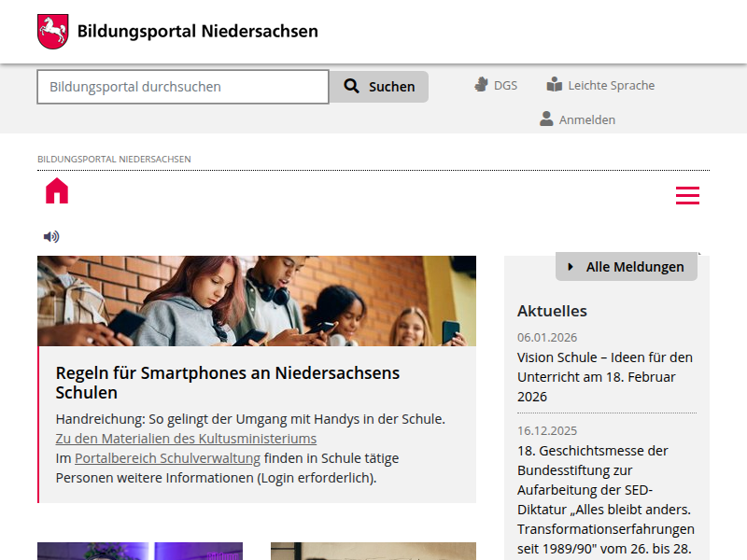Image resolution: width=747 pixels, height=560 pixels.
Task: Open the hamburger navigation menu
Action: (688, 196)
